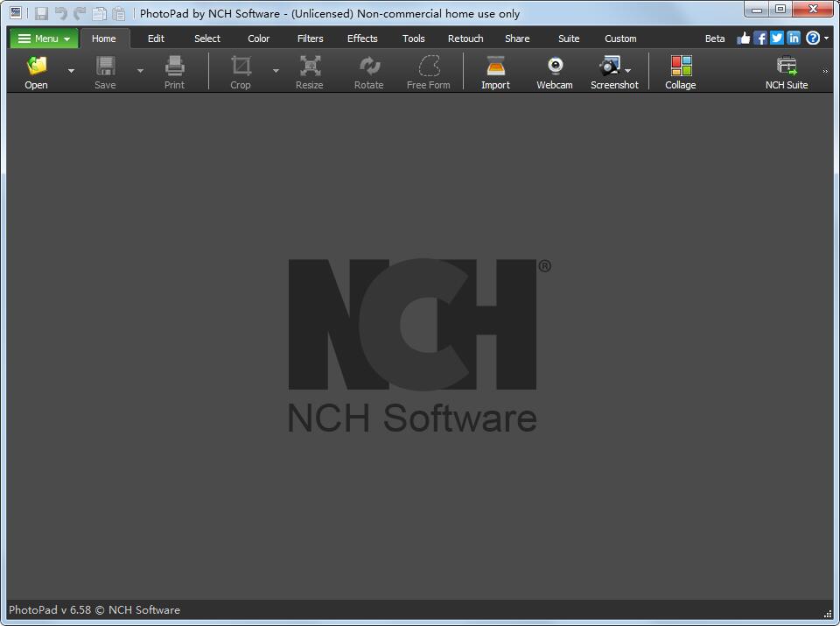Maximize the PhotoPad window

click(780, 9)
